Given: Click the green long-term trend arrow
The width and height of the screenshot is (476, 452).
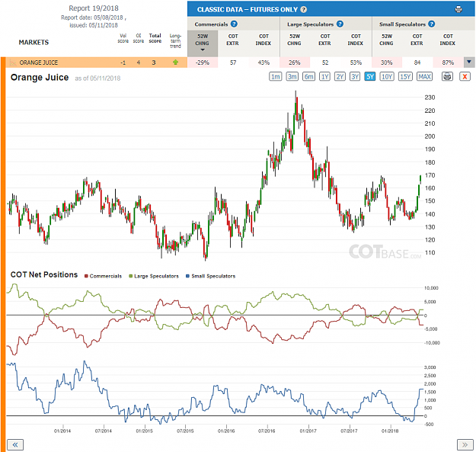Looking at the screenshot, I should coord(175,63).
